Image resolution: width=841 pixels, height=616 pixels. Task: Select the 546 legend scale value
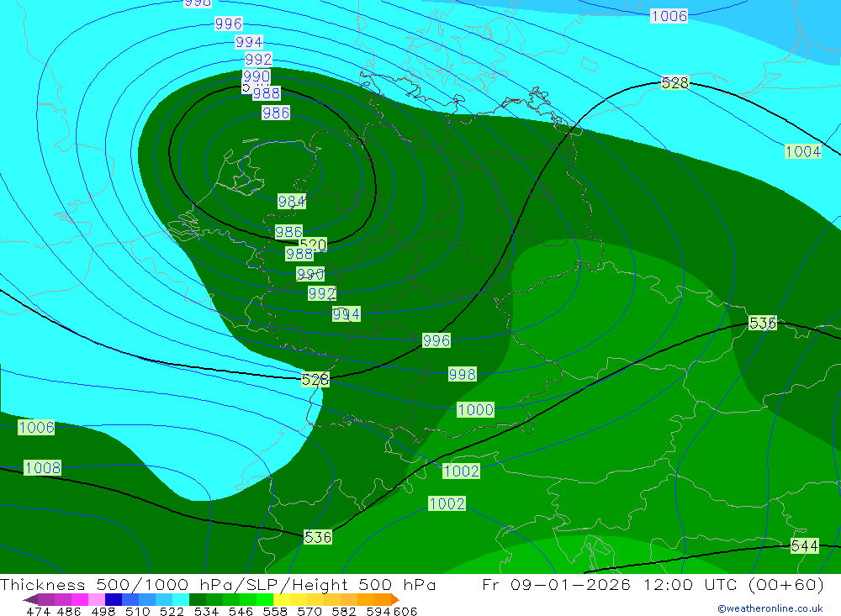[241, 611]
